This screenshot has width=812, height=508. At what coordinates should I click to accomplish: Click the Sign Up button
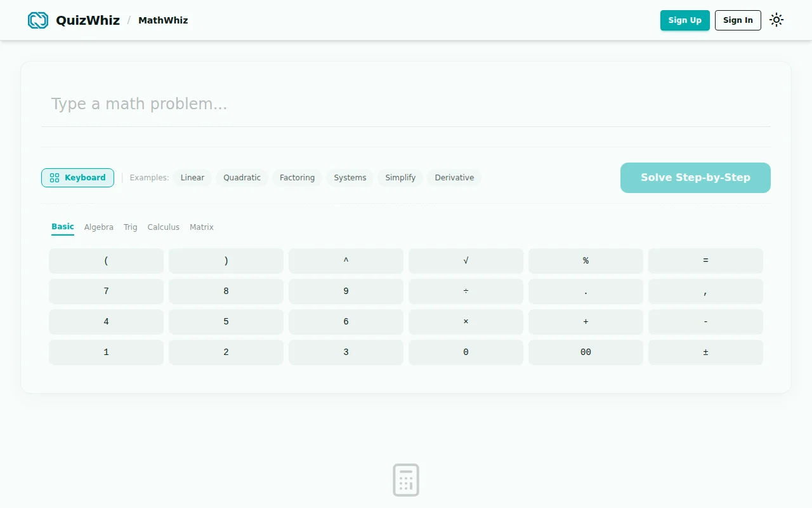(x=685, y=20)
